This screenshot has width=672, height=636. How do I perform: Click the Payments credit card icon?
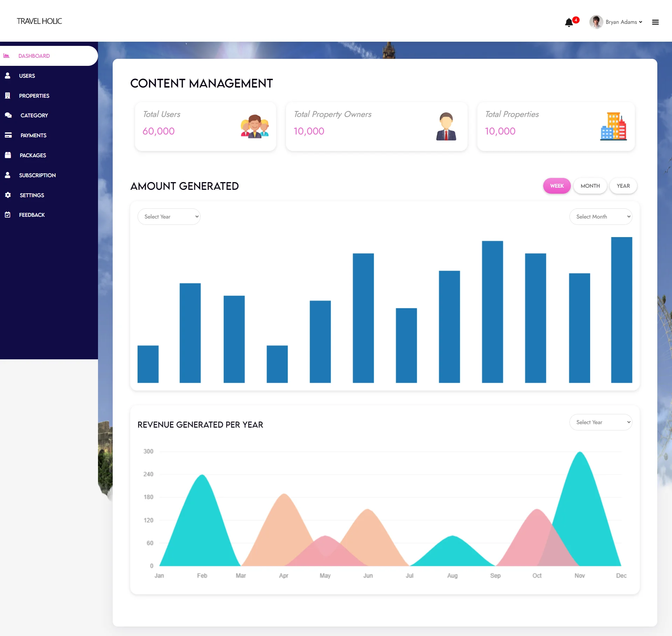8,135
